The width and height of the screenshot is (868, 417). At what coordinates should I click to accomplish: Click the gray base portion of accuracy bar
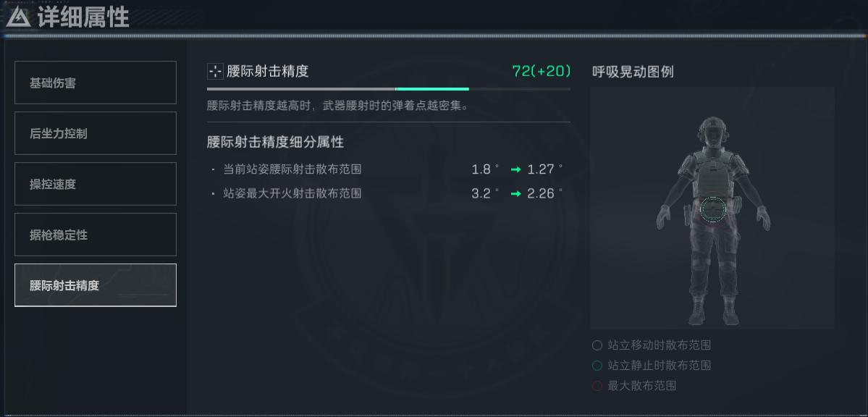[x=301, y=88]
